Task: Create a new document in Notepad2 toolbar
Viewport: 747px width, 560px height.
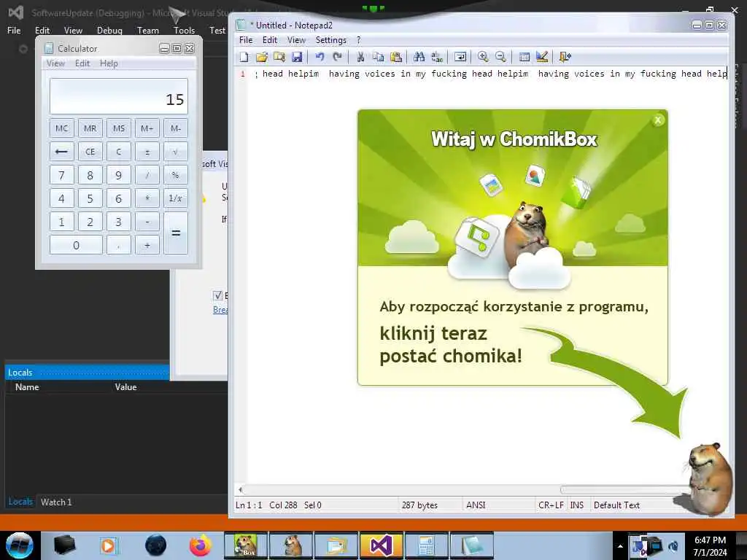Action: (x=244, y=57)
